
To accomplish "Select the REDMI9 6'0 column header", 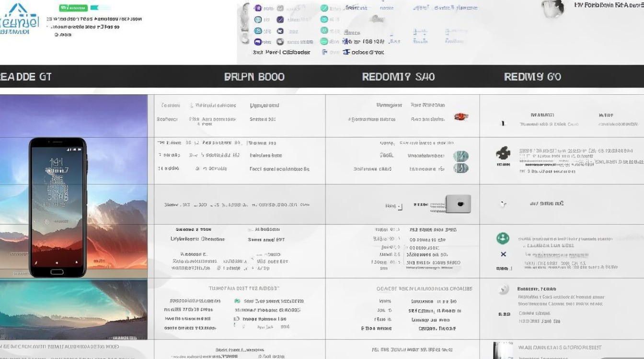I will (x=532, y=77).
